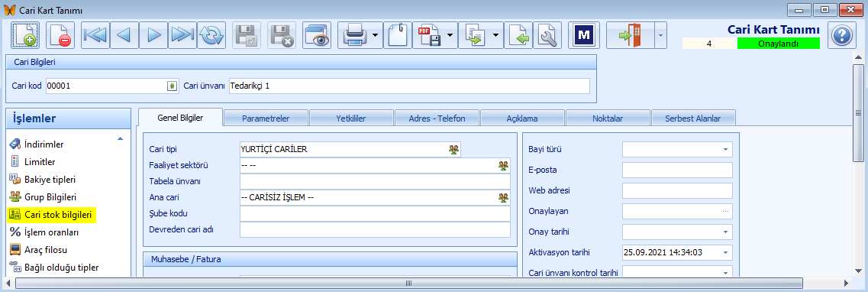Click the ellipsis button in Onaylayan field

pyautogui.click(x=725, y=211)
